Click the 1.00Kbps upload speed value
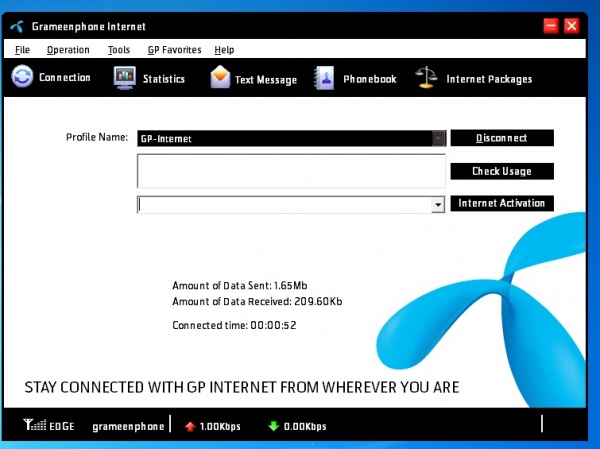This screenshot has width=600, height=449. coord(220,426)
